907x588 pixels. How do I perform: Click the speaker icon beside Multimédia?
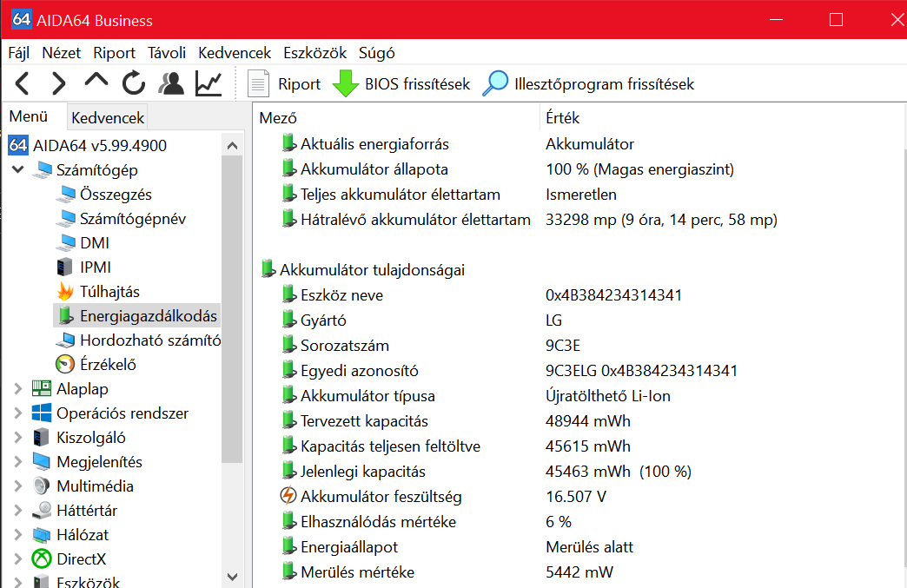point(42,486)
